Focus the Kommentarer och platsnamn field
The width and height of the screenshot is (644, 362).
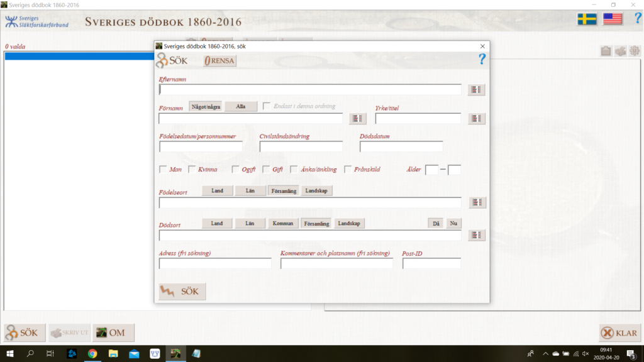pos(337,263)
